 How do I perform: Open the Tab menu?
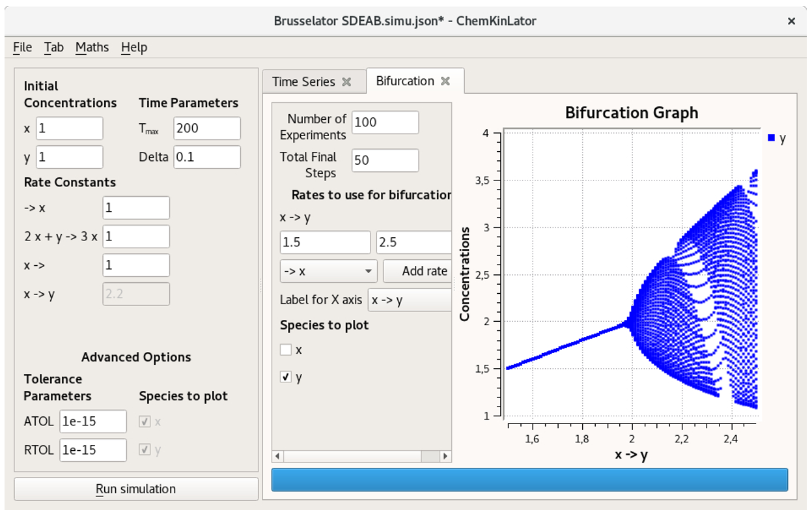coord(54,47)
